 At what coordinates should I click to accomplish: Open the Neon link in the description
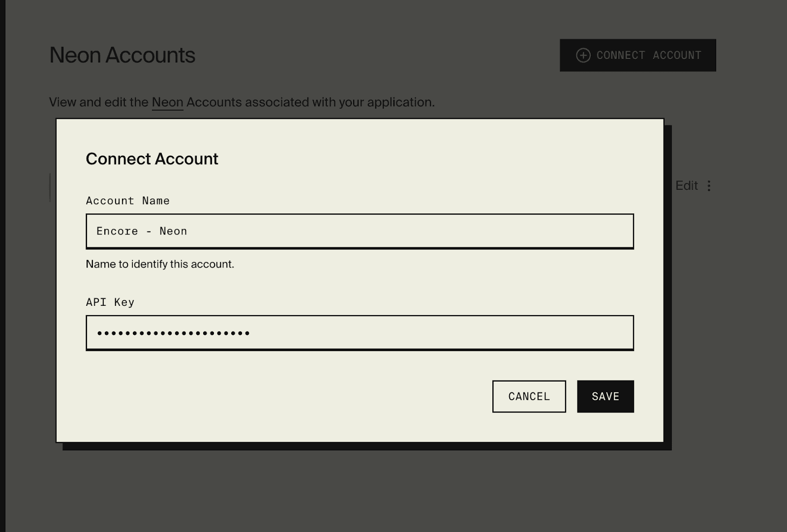pos(167,102)
